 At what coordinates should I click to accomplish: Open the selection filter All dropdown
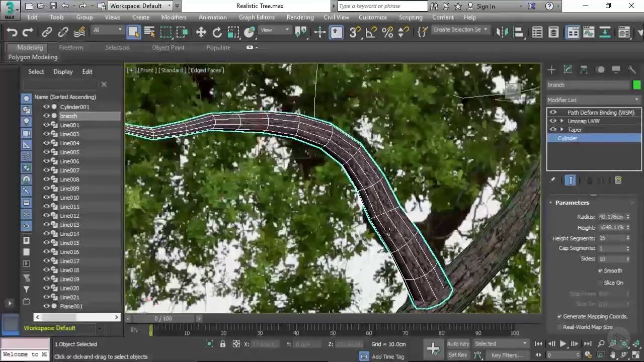[x=107, y=30]
